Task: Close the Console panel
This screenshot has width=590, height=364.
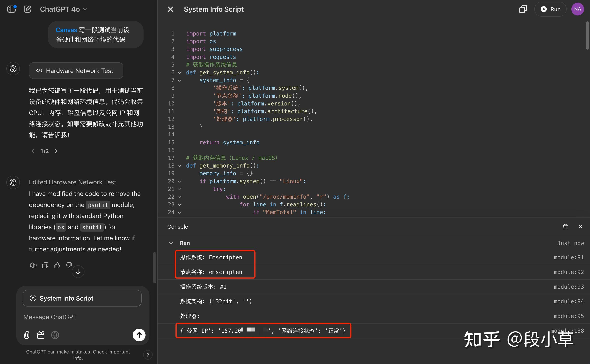Action: pyautogui.click(x=580, y=227)
